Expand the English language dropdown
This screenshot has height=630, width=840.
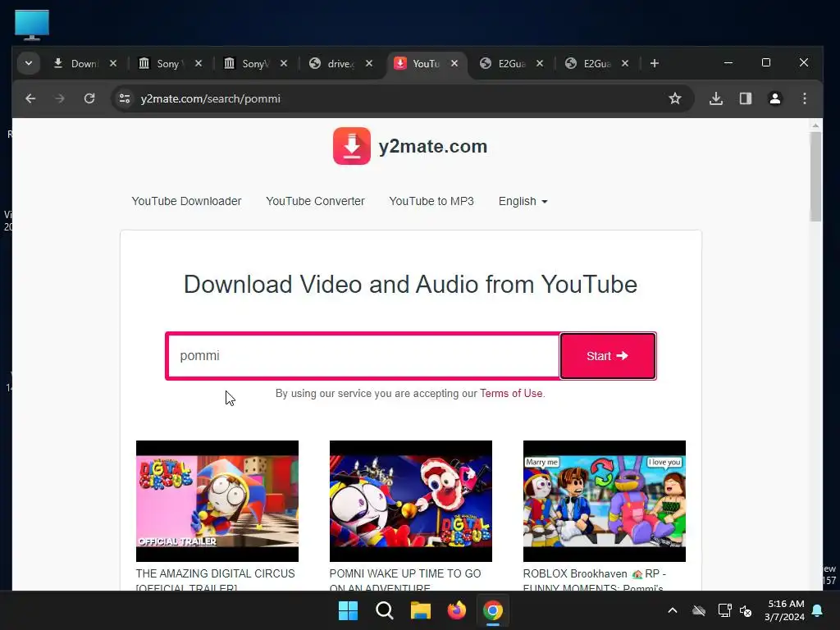(523, 202)
